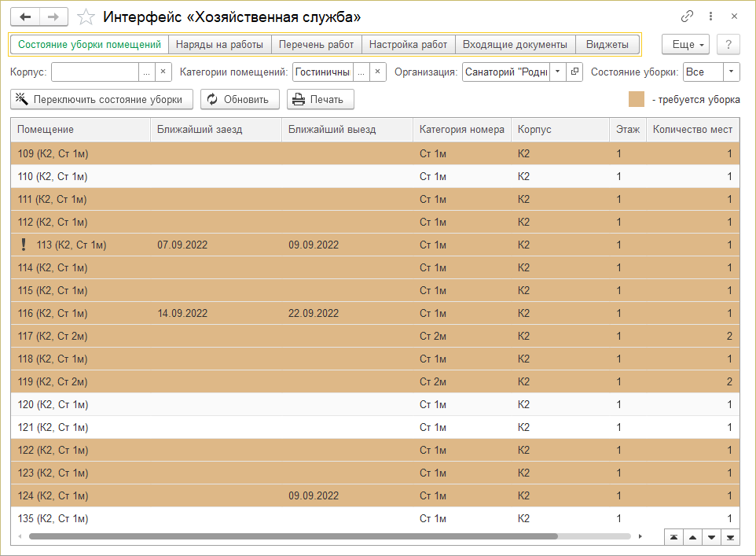Click the back navigation arrow
The width and height of the screenshot is (756, 556).
click(25, 17)
